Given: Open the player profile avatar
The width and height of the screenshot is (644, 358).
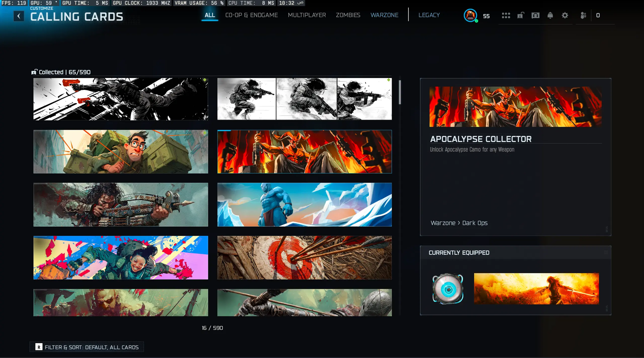Looking at the screenshot, I should 470,15.
